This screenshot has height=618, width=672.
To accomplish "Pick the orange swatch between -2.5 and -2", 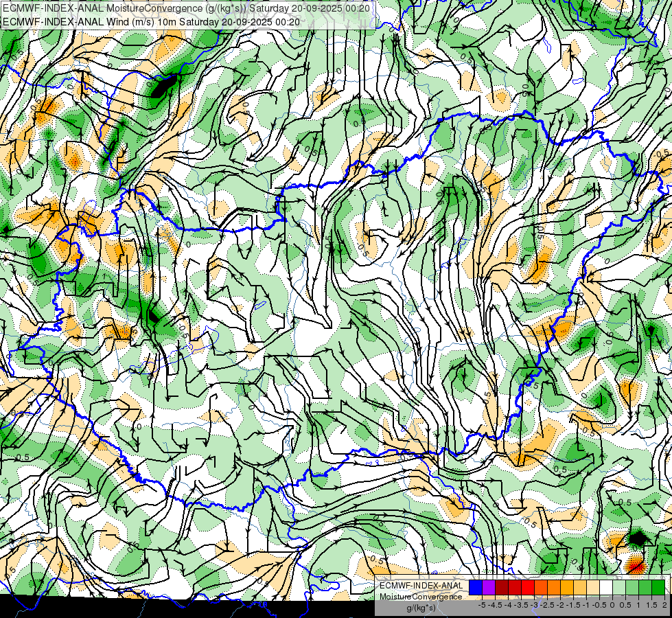I will pos(554,587).
